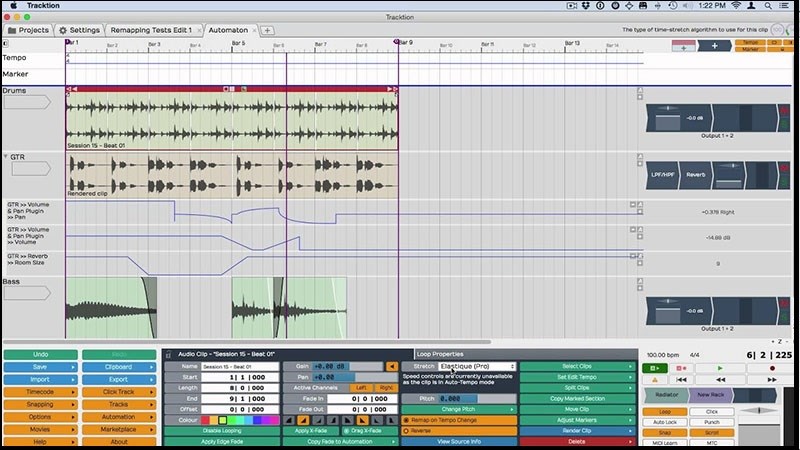Click the Reverb plugin on GTR track

[x=695, y=174]
